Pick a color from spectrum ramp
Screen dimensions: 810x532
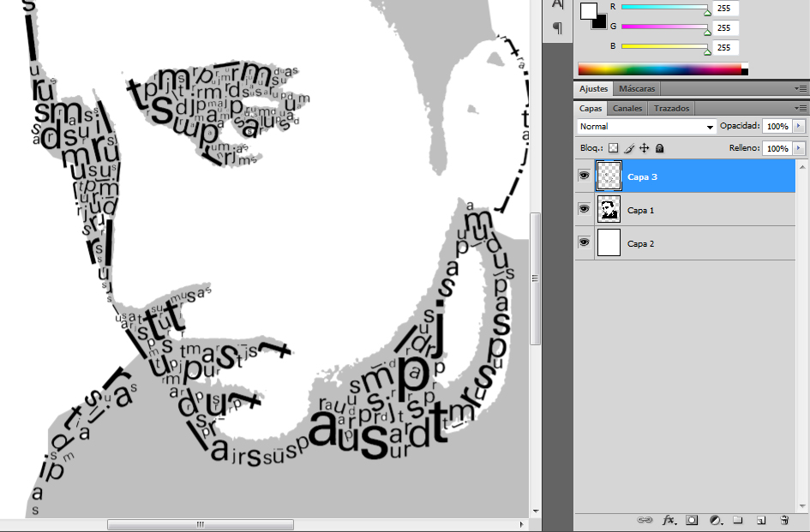pos(663,69)
